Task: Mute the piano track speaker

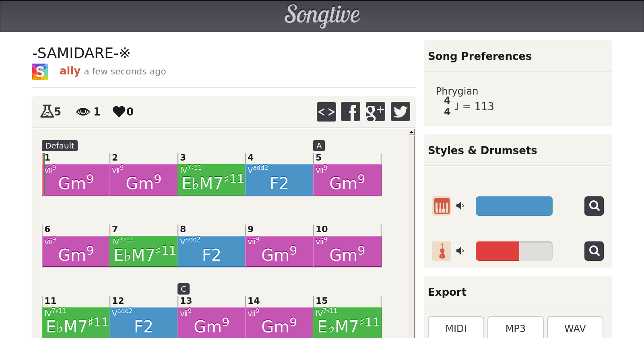Action: coord(460,206)
